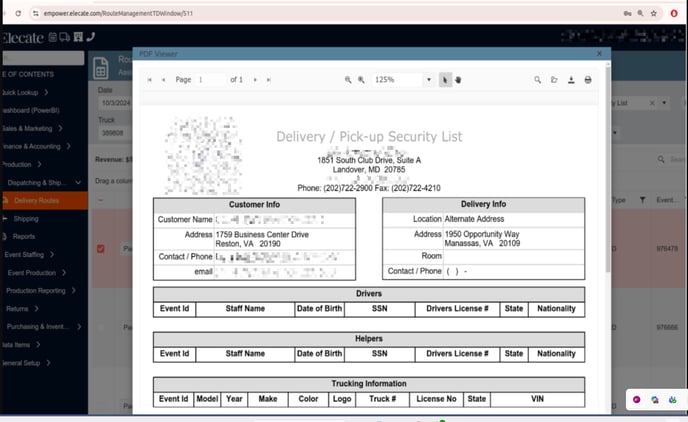Click the PDF page number field

click(x=211, y=79)
